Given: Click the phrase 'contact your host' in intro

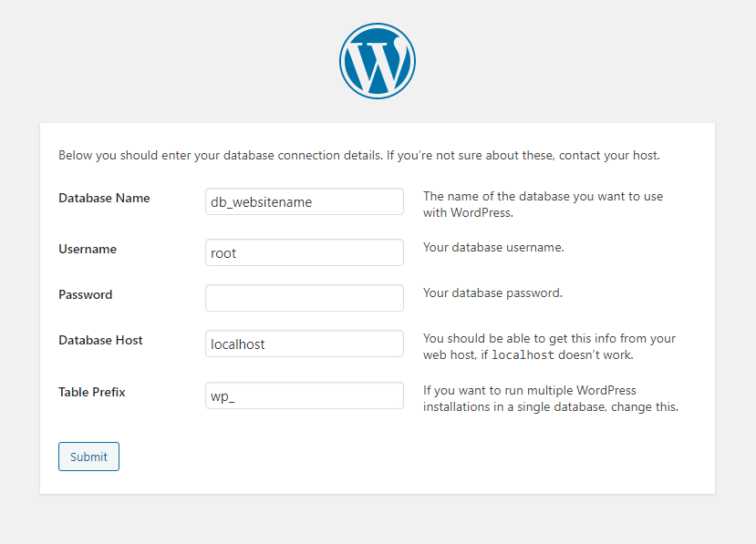Looking at the screenshot, I should point(608,156).
